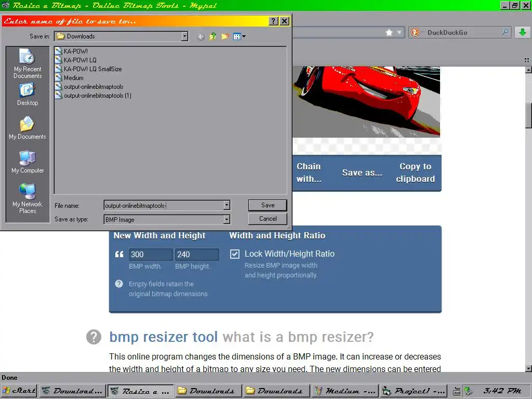Select KA-POW! LQ file
Screen dimensions: 532x399
coord(80,60)
